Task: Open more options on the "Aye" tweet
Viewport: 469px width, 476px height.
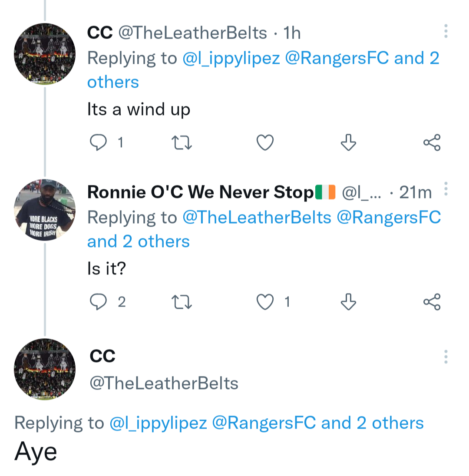Action: pyautogui.click(x=446, y=357)
